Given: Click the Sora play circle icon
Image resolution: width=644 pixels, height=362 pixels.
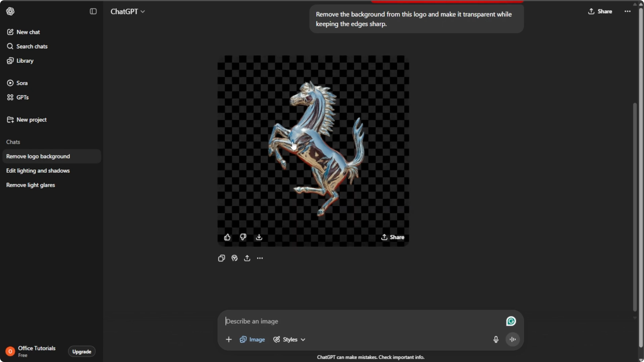Looking at the screenshot, I should 10,83.
